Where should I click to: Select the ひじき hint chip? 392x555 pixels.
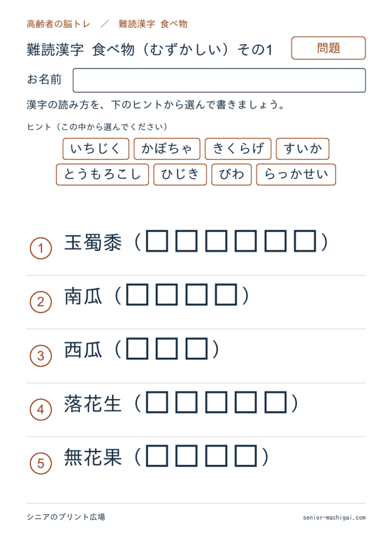[x=180, y=175]
